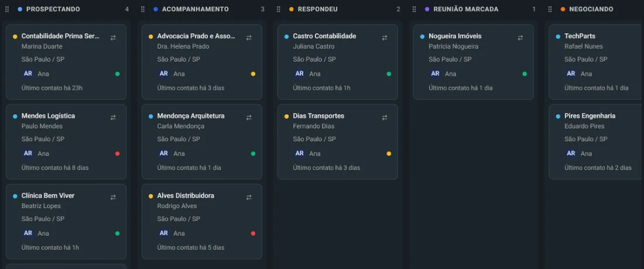Click the yellow status dot on Advocacia Prado card

coord(253,74)
